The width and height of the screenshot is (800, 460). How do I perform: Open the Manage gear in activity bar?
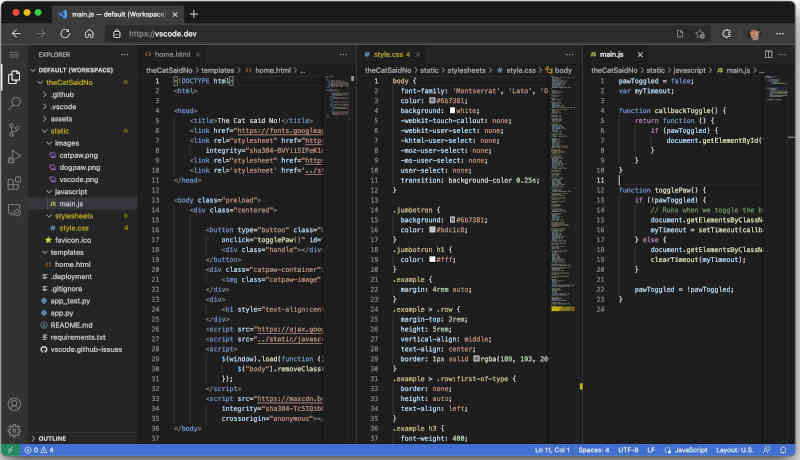(x=14, y=431)
